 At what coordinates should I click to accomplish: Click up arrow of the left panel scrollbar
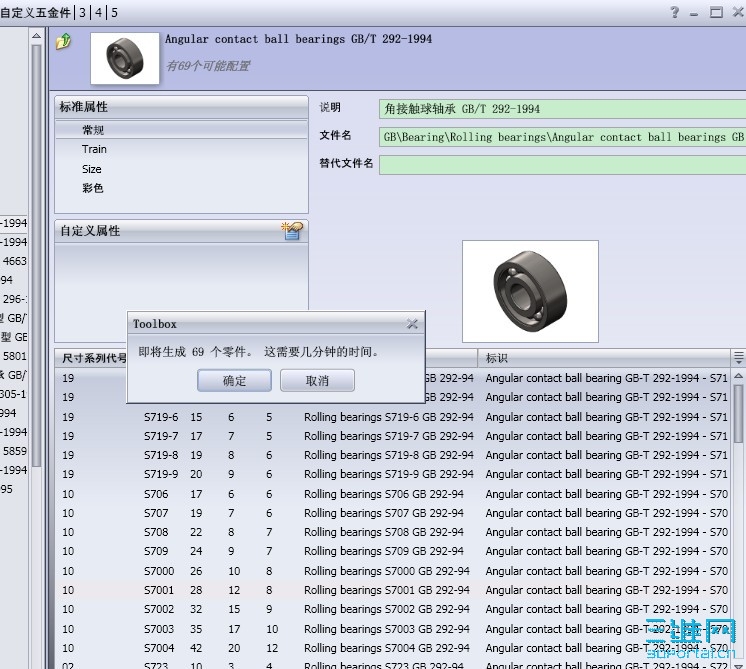36,36
